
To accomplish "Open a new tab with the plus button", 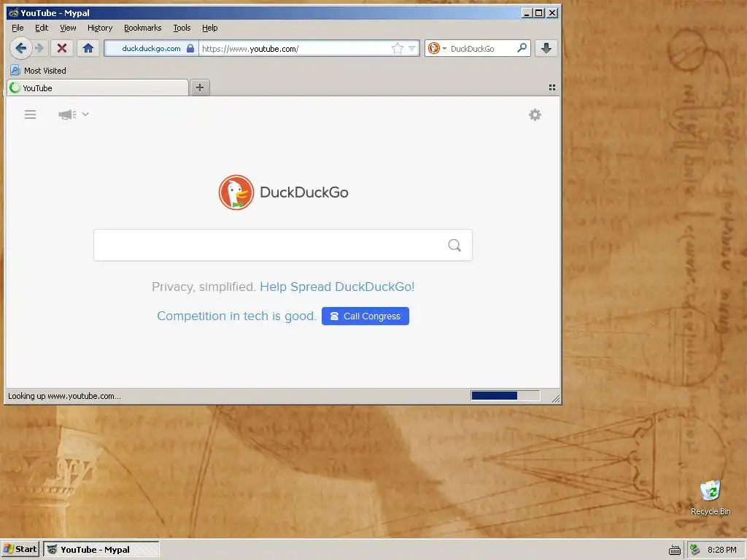I will pos(200,87).
